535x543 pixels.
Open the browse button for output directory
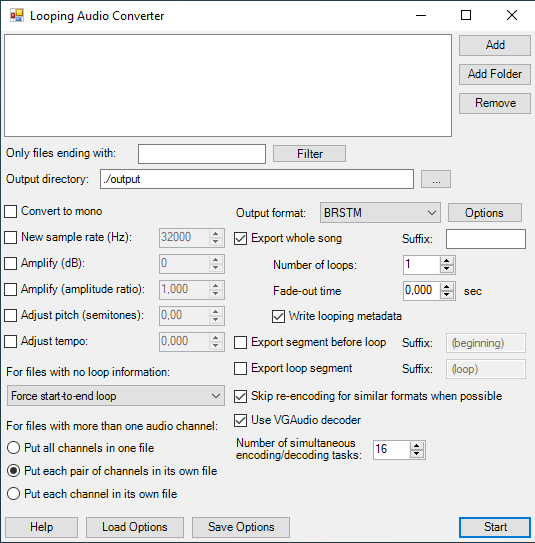436,179
